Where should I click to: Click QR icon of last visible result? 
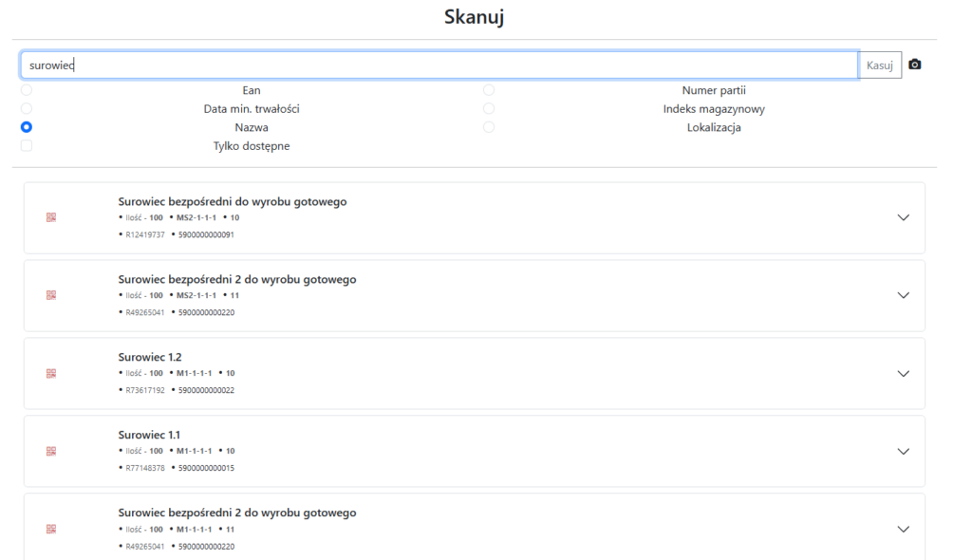point(51,529)
